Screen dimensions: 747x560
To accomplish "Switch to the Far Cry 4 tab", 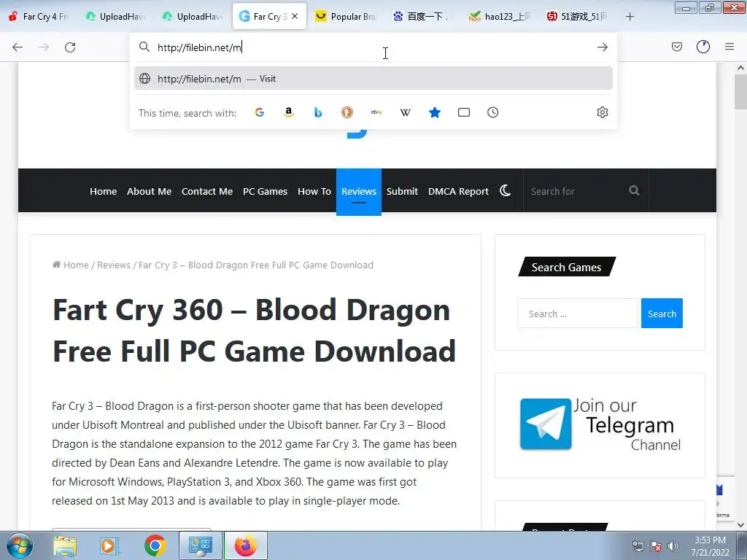I will (x=39, y=17).
